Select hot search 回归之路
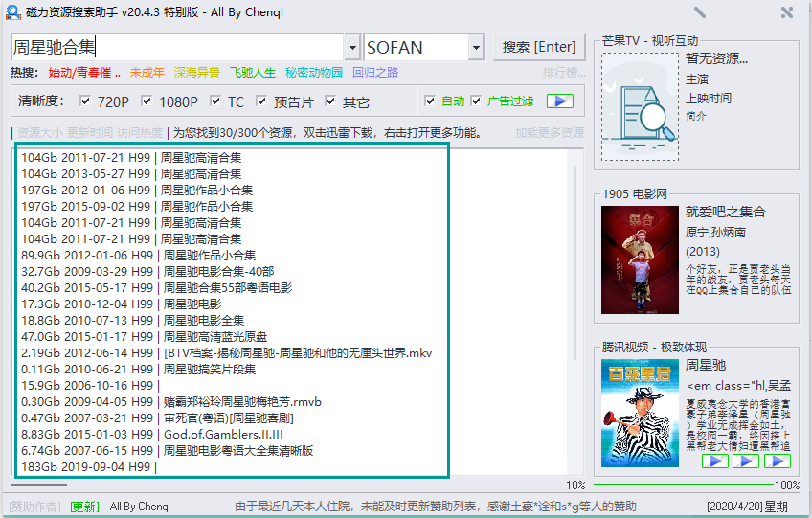Image resolution: width=812 pixels, height=518 pixels. tap(375, 73)
